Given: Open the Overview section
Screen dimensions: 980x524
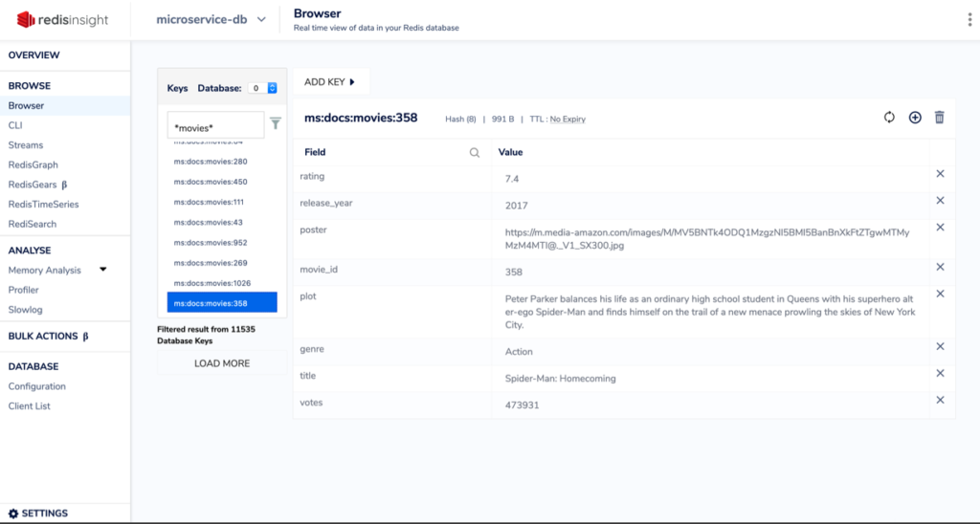Looking at the screenshot, I should (x=33, y=55).
